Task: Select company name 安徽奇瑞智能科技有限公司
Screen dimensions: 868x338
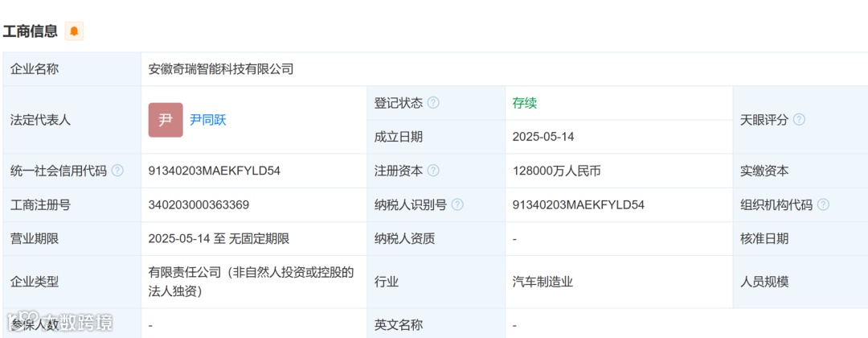Action: (221, 69)
